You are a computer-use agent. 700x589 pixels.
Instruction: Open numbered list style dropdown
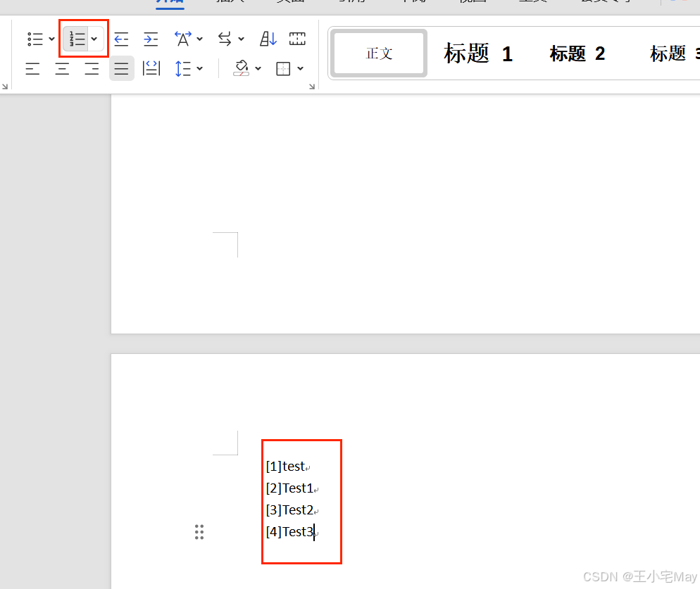tap(94, 39)
